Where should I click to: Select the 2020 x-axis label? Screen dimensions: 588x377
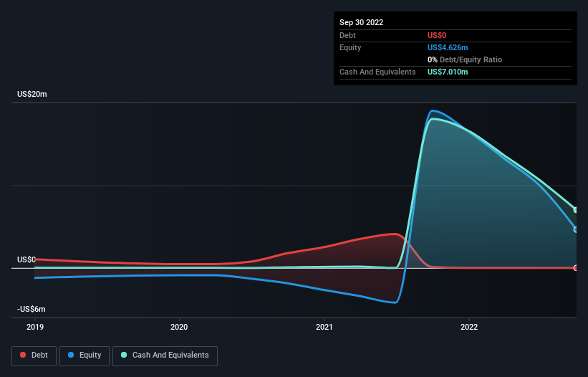point(179,327)
